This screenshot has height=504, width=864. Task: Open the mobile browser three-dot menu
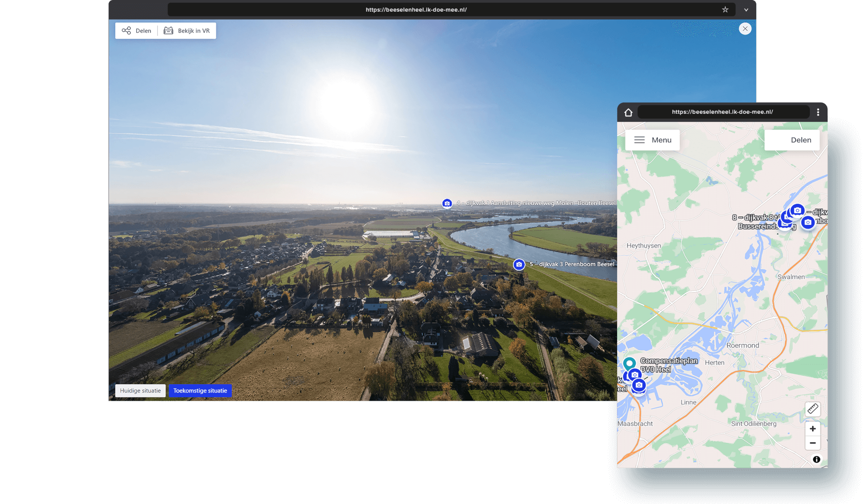[818, 112]
